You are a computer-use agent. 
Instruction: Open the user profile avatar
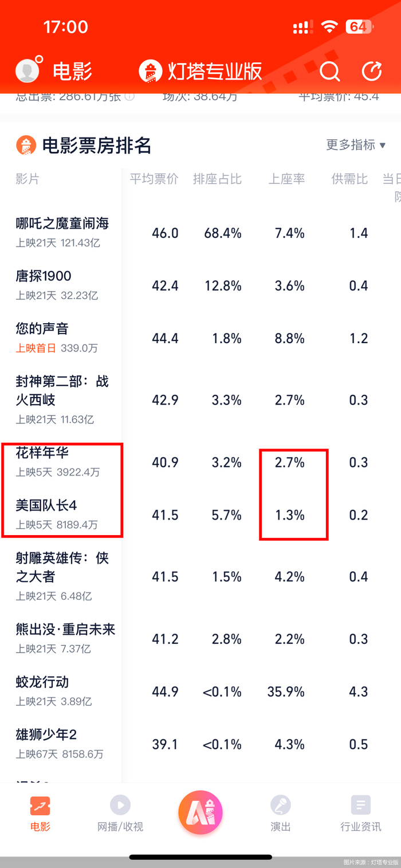tap(27, 70)
